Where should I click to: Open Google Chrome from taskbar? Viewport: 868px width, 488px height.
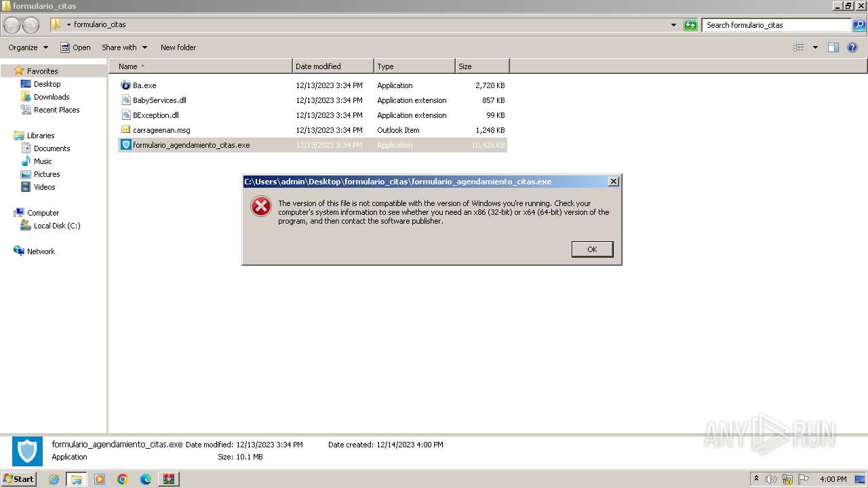tap(123, 479)
